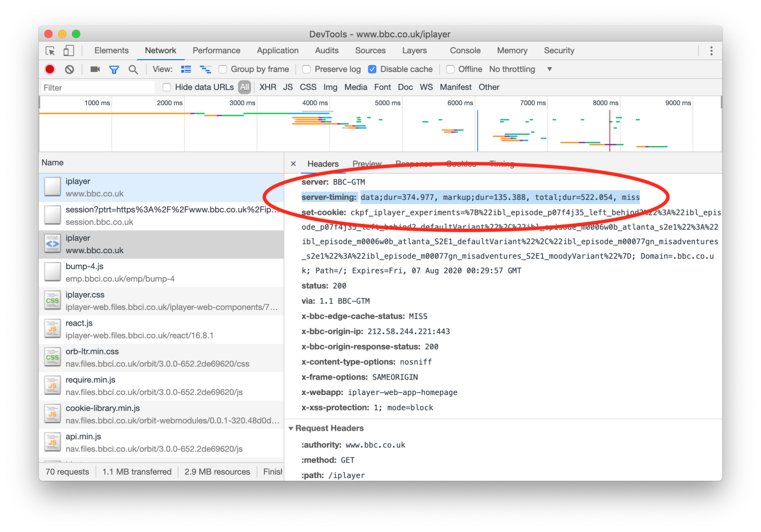The image size is (761, 532).
Task: Show overview waterfall view icon
Action: (x=205, y=69)
